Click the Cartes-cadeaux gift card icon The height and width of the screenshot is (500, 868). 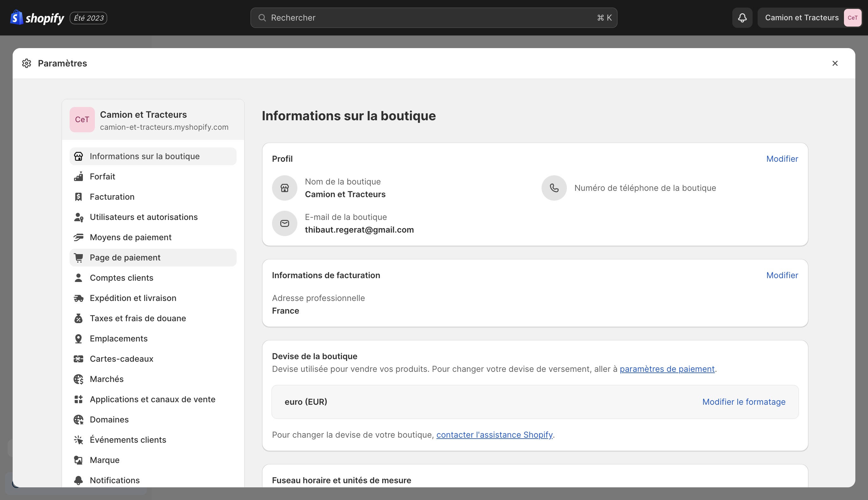78,359
